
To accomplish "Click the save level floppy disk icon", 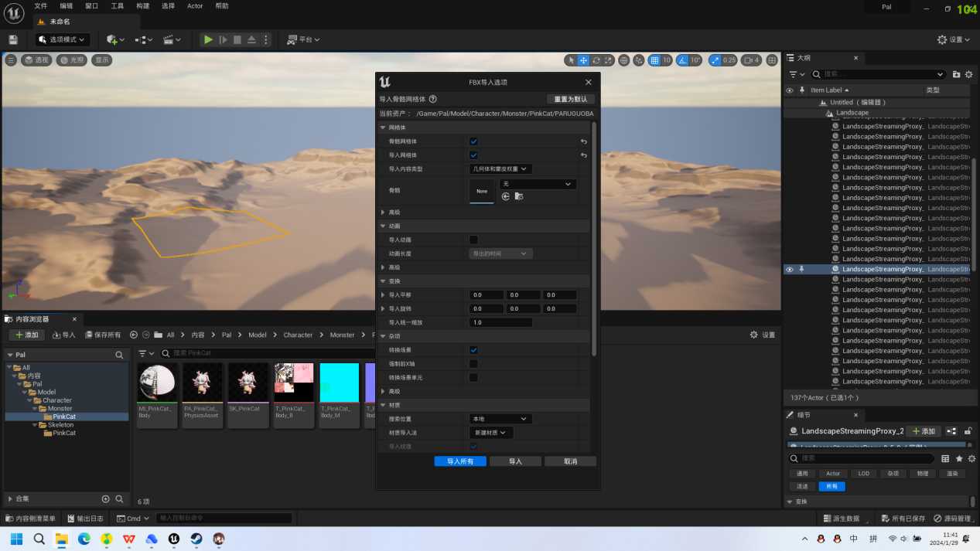I will (x=13, y=39).
